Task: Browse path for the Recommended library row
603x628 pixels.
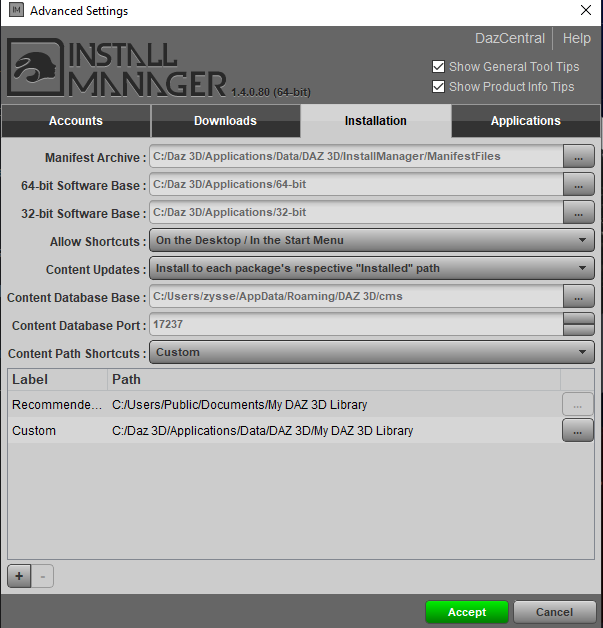Action: click(577, 405)
